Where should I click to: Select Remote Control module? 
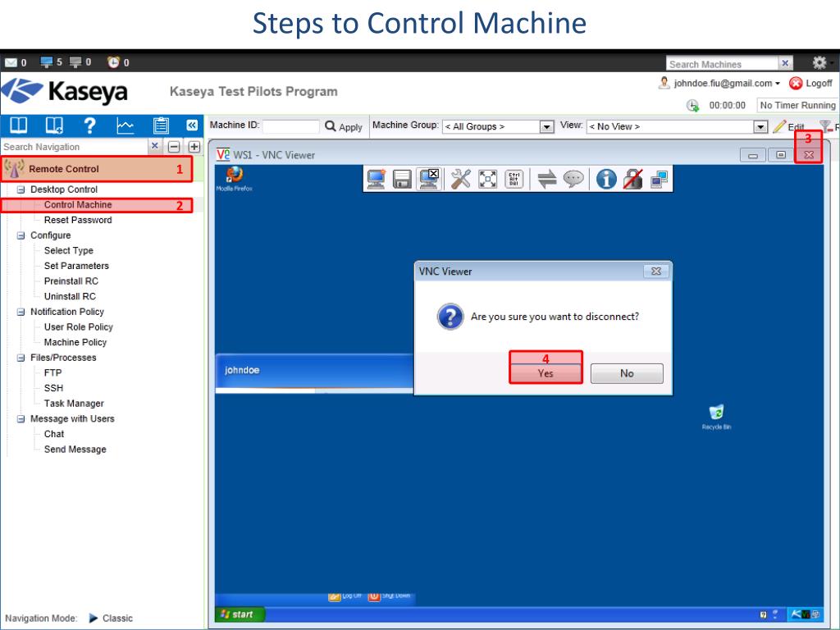97,169
